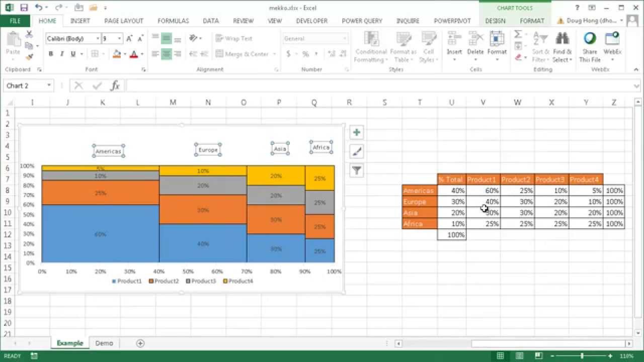Adjust the zoom slider in status bar

pyautogui.click(x=582, y=356)
